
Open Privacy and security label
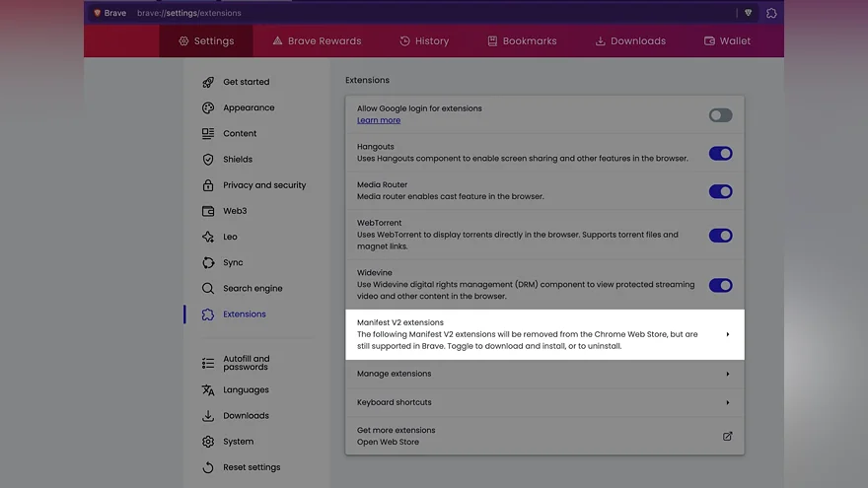(x=264, y=184)
